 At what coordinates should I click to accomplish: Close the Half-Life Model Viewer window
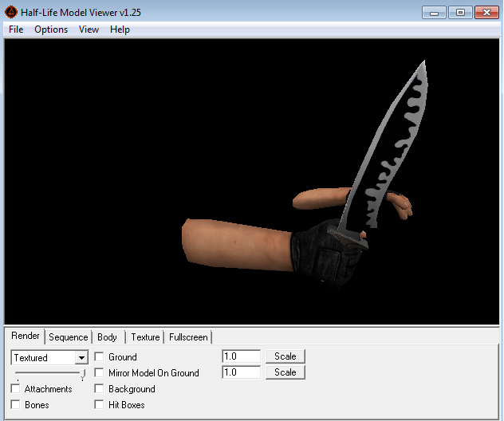[486, 13]
